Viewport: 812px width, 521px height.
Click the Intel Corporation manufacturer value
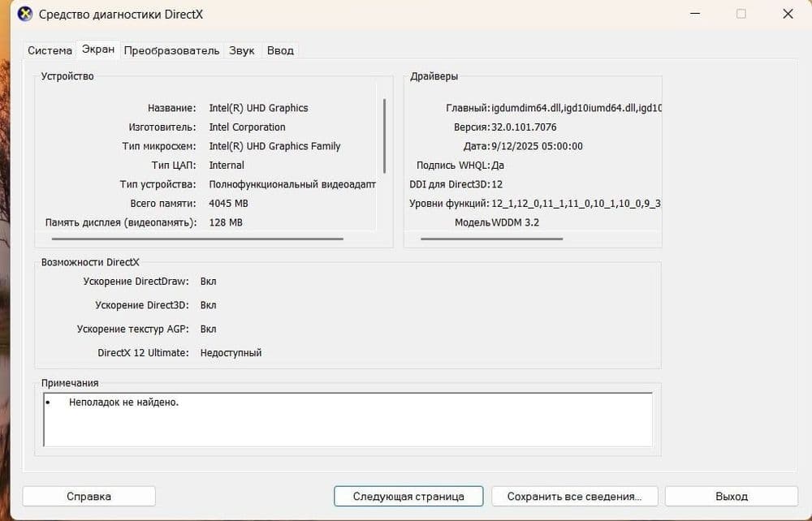(x=247, y=127)
